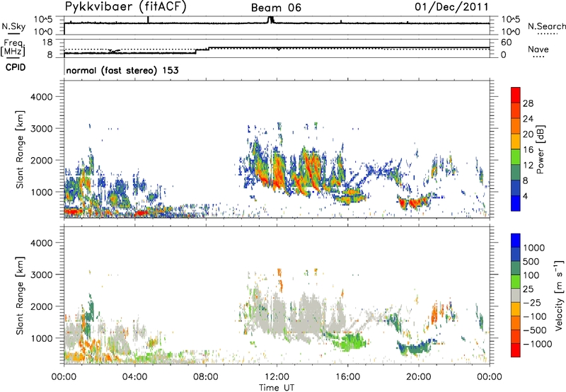Image resolution: width=566 pixels, height=392 pixels.
Task: Select the 25 label on velocity colorbar
Action: (x=528, y=289)
